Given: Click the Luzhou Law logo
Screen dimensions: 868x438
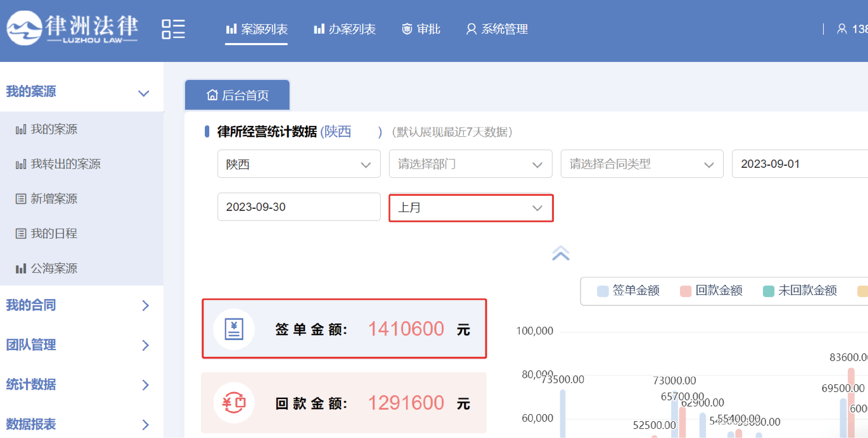Looking at the screenshot, I should 72,28.
